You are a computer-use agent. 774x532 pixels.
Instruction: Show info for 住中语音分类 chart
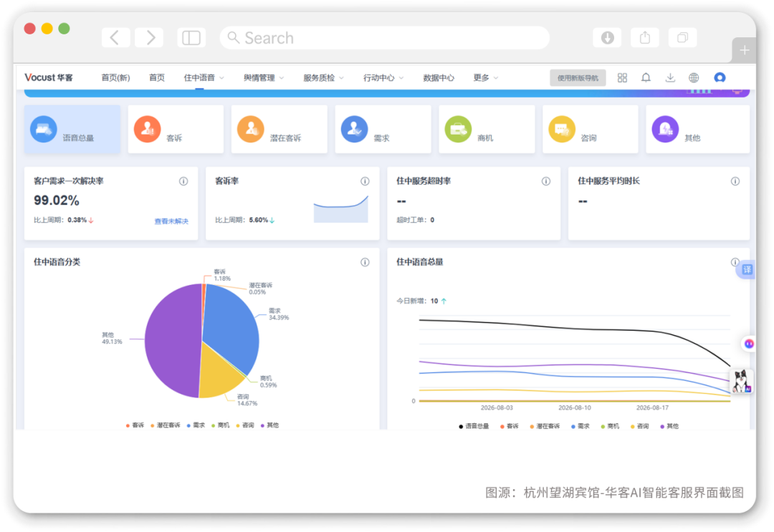point(365,262)
